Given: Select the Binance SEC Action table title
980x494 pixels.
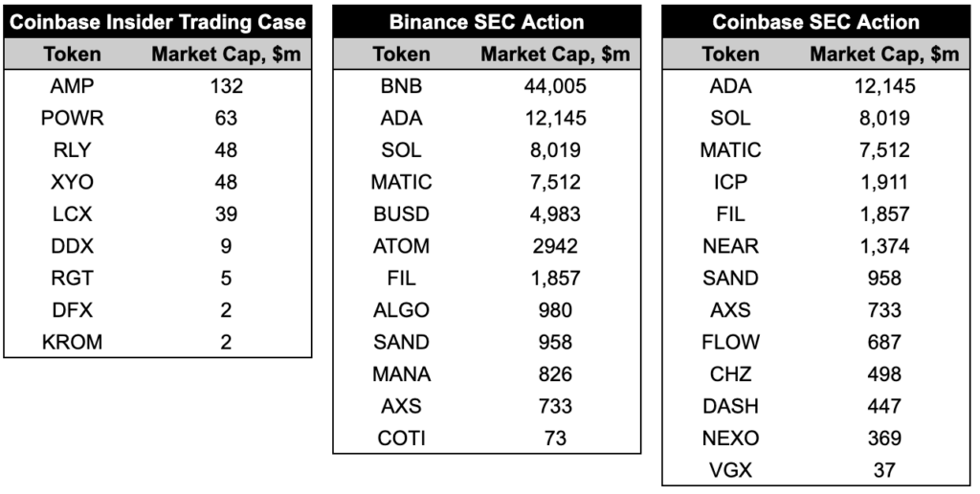Looking at the screenshot, I should [486, 23].
